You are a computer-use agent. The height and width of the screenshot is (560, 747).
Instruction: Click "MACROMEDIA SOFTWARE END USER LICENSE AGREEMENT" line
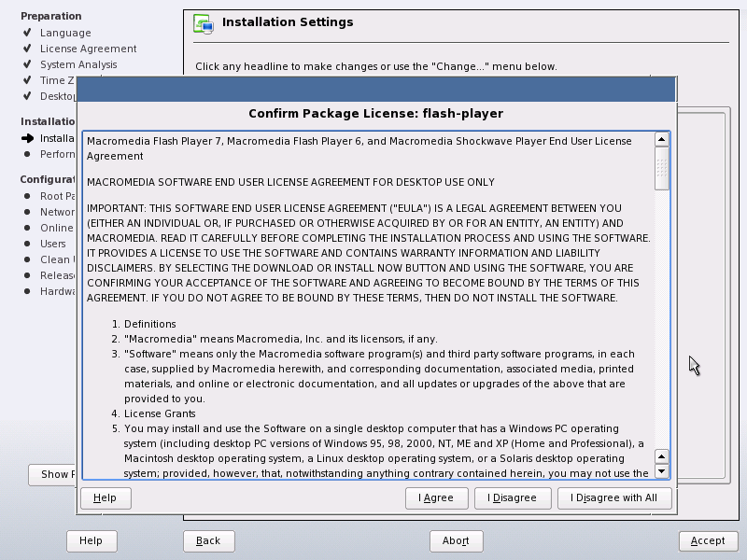coord(290,182)
